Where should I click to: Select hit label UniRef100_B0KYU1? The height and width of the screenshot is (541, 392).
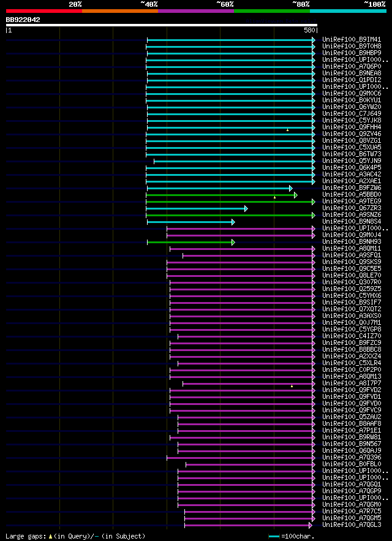click(x=352, y=100)
